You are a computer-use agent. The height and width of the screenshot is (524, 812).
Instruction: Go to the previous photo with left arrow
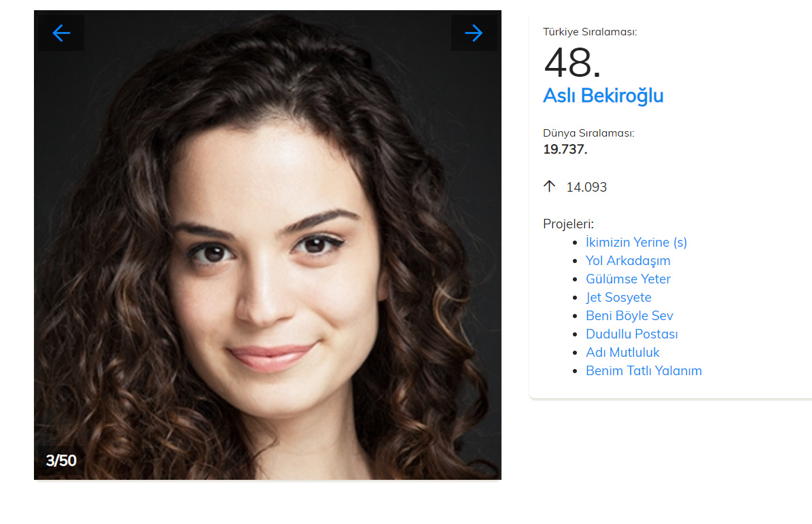tap(61, 33)
